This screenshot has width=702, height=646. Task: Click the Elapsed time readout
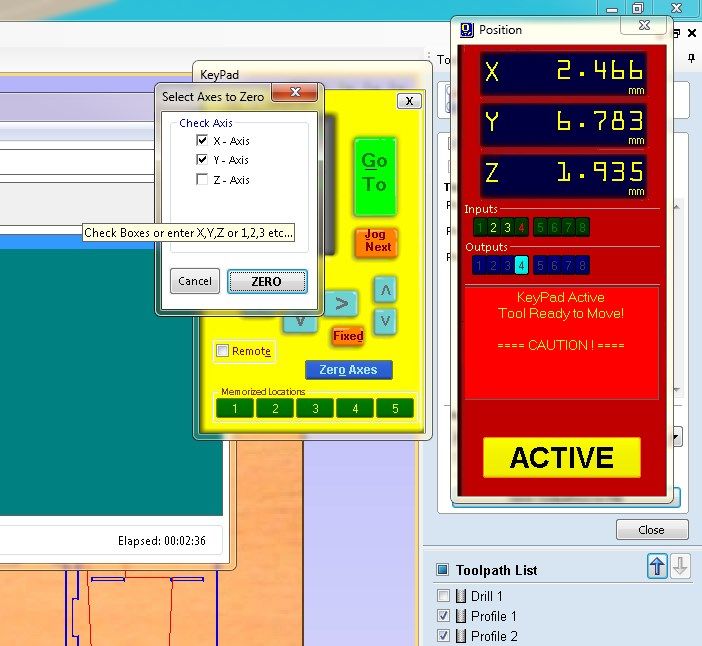coord(162,541)
